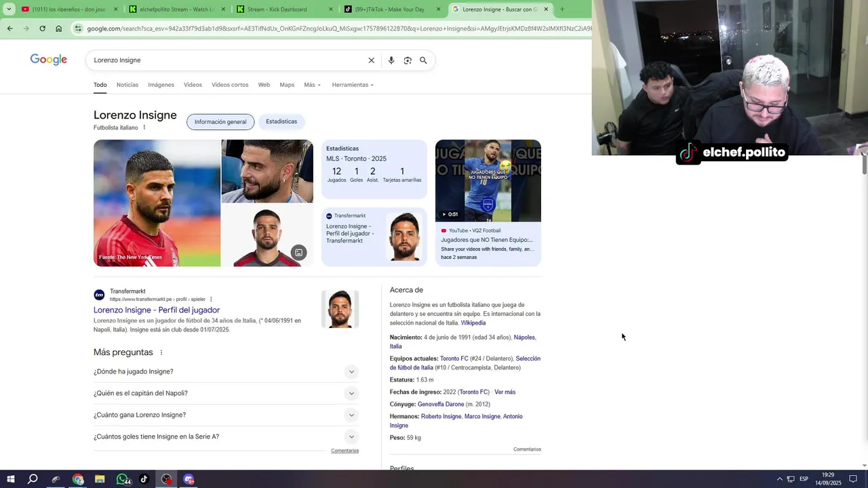The image size is (868, 488).
Task: Open Lorenzo Insigne - Perfil del jugador link
Action: pos(157,310)
